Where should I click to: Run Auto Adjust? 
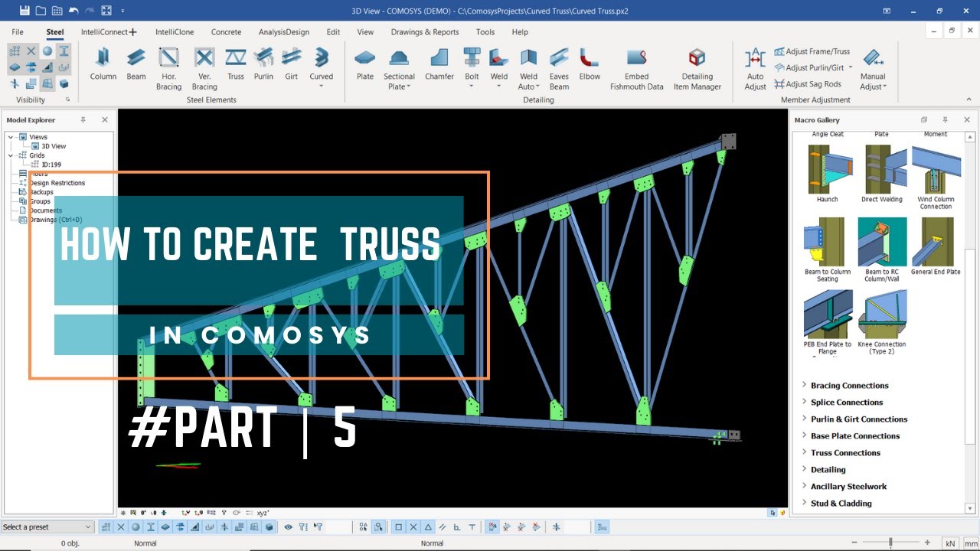tap(755, 68)
